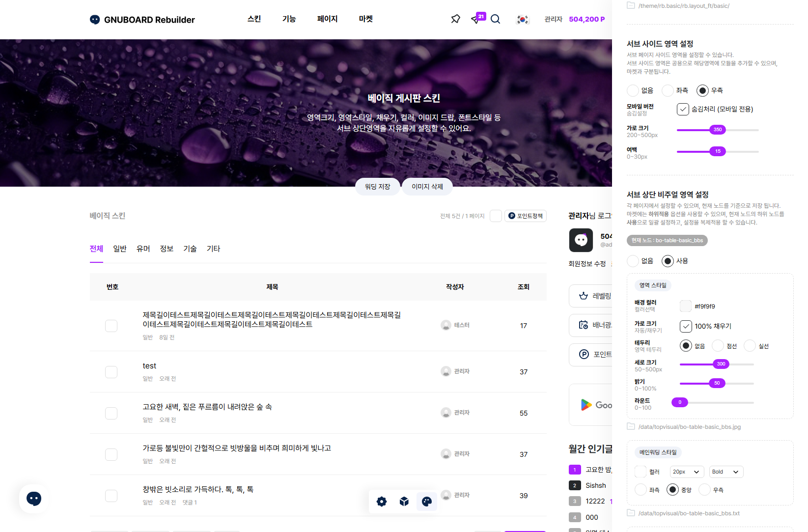The width and height of the screenshot is (808, 532).
Task: Click the admin profile avatar icon
Action: (x=581, y=240)
